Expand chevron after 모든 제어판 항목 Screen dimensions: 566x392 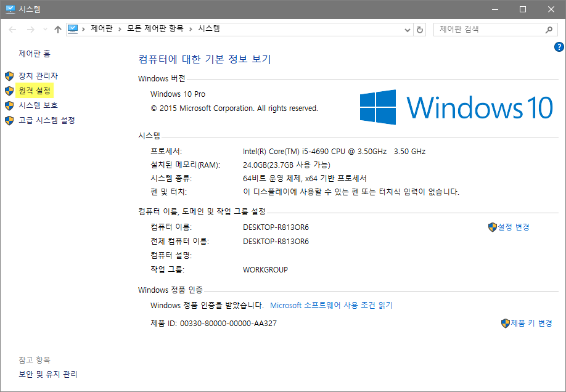tap(191, 29)
